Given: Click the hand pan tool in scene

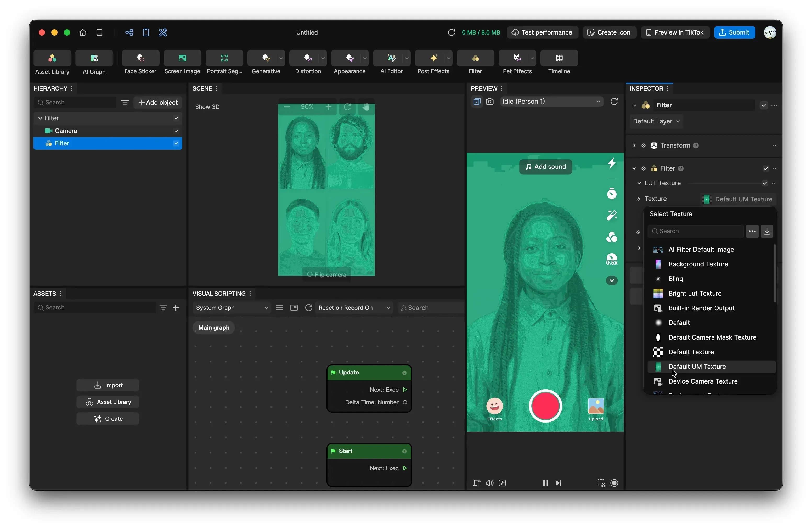Looking at the screenshot, I should tap(366, 107).
